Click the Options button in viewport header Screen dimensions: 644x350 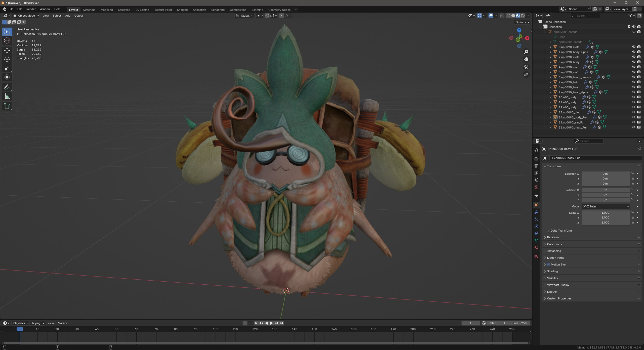click(522, 22)
